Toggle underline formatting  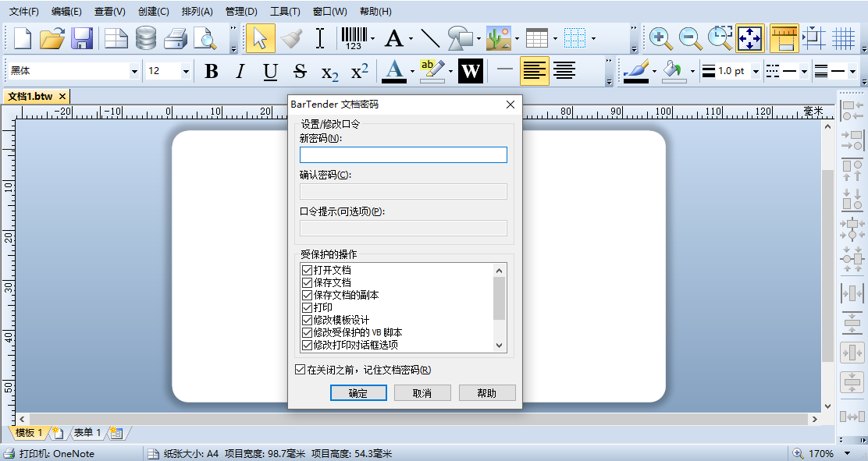pos(270,71)
